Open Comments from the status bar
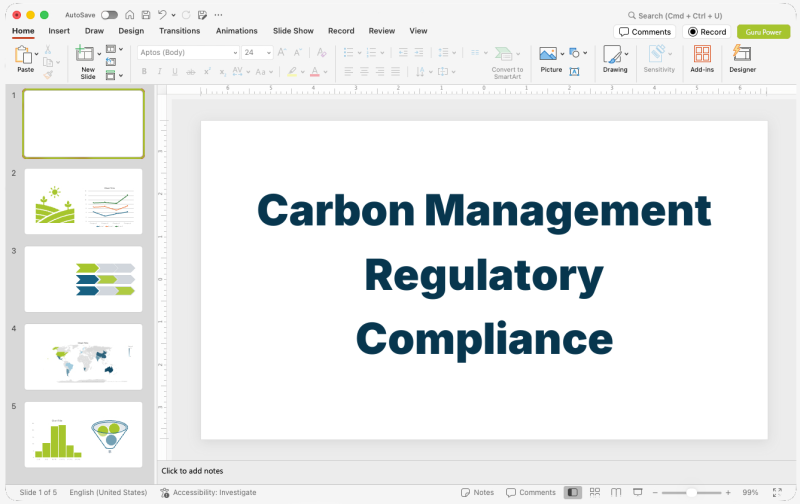Image resolution: width=800 pixels, height=504 pixels. pos(531,492)
